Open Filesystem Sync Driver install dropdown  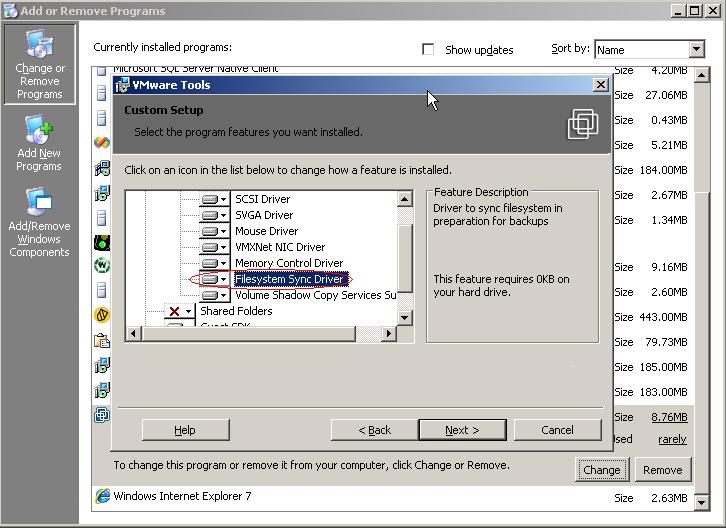pyautogui.click(x=215, y=279)
